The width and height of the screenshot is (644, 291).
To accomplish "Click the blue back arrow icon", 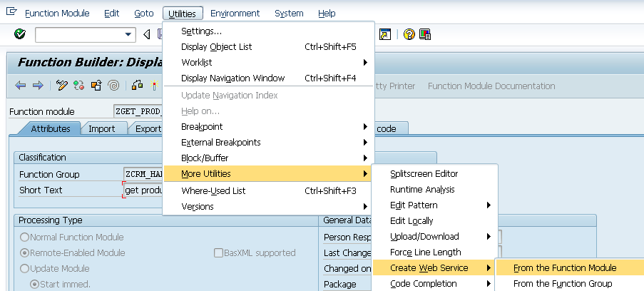I will (20, 86).
